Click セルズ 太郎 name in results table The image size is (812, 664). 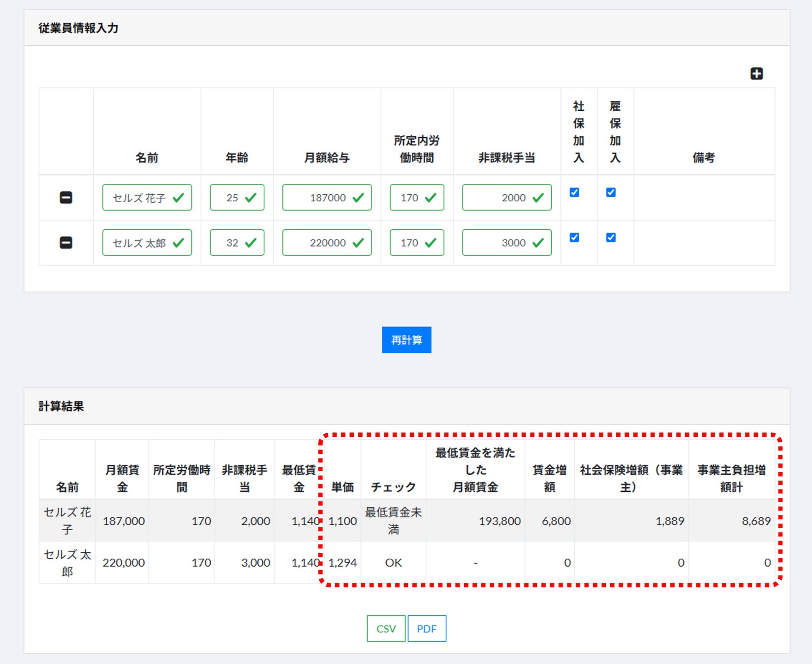[67, 563]
